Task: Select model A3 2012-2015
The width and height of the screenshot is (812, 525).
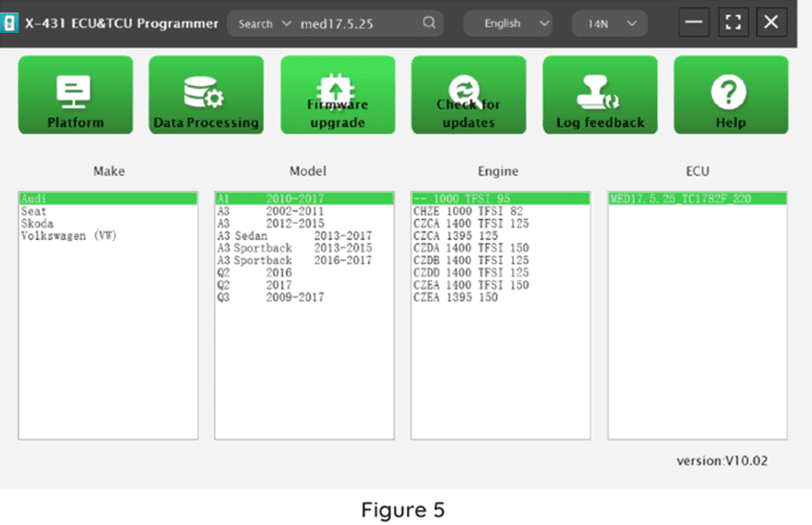Action: [x=304, y=223]
